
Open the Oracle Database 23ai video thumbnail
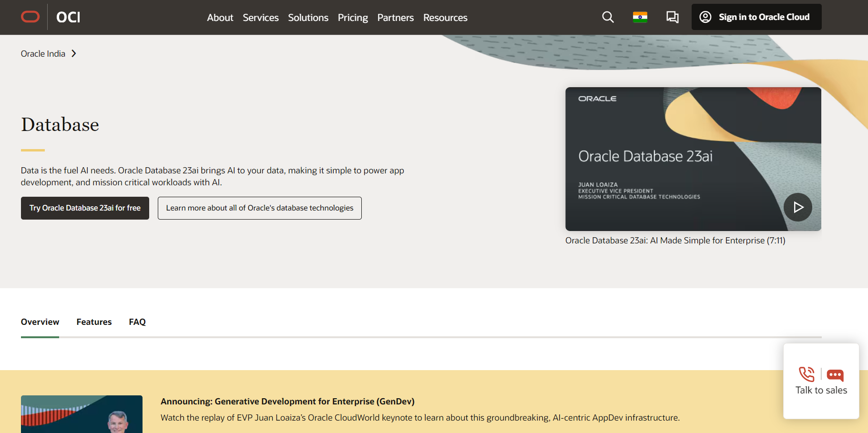[x=693, y=159]
